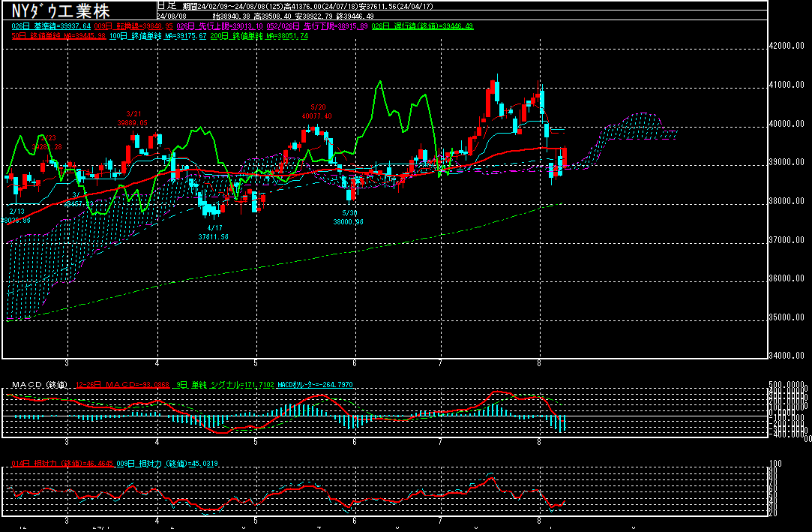Click the 100日 終値単純 MA=39175.67 legend
This screenshot has height=532, width=812.
[157, 36]
